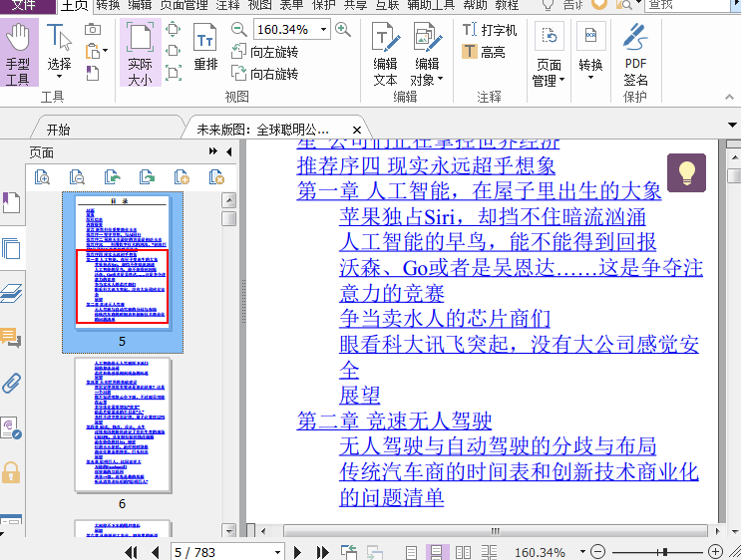741x560 pixels.
Task: Toggle continuous page view mode
Action: (x=436, y=551)
